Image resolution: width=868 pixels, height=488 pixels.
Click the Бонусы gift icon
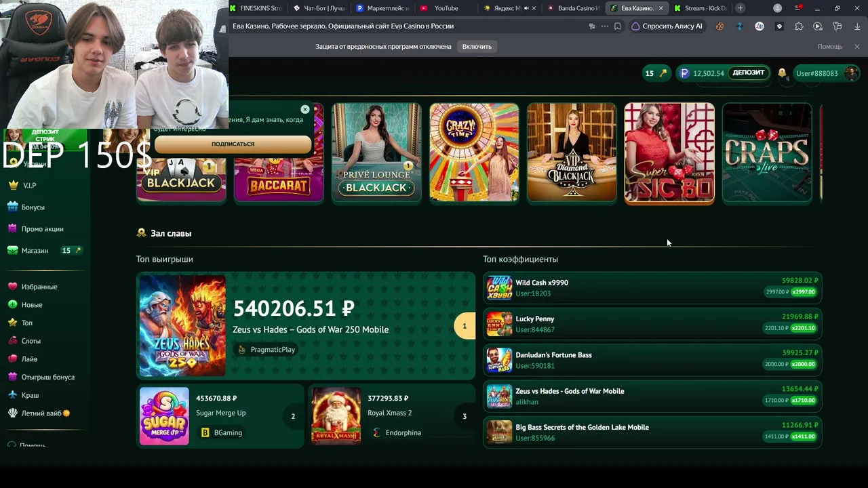(13, 207)
